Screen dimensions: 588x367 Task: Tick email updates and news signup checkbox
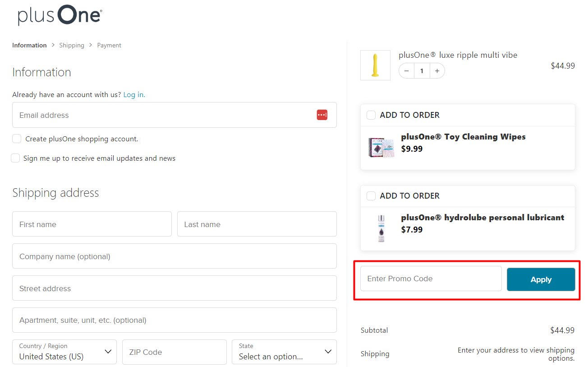pyautogui.click(x=15, y=158)
